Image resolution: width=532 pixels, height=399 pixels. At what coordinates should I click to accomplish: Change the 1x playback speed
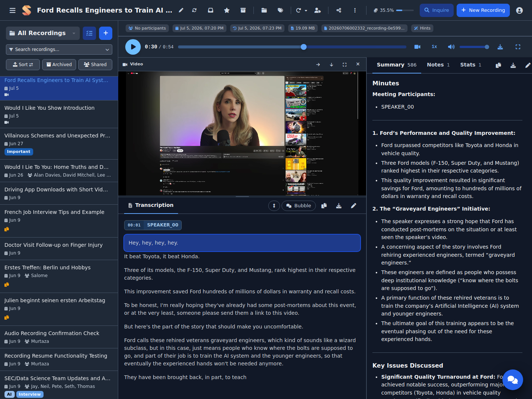pyautogui.click(x=434, y=47)
